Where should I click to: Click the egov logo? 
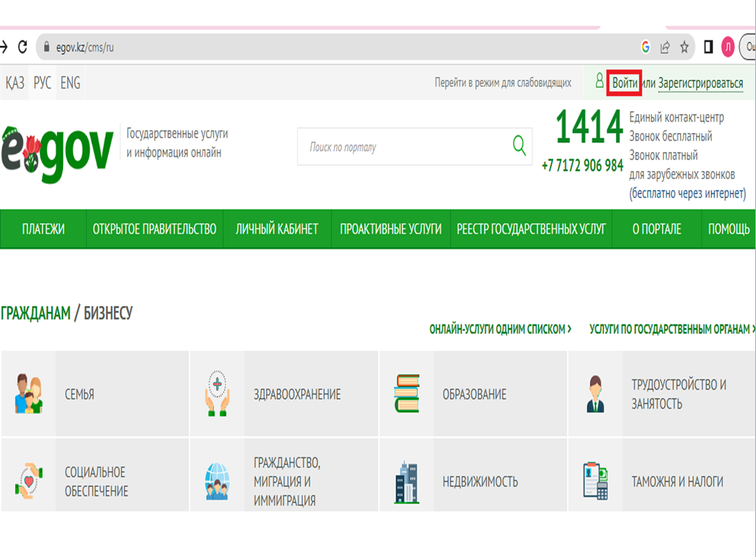point(57,153)
